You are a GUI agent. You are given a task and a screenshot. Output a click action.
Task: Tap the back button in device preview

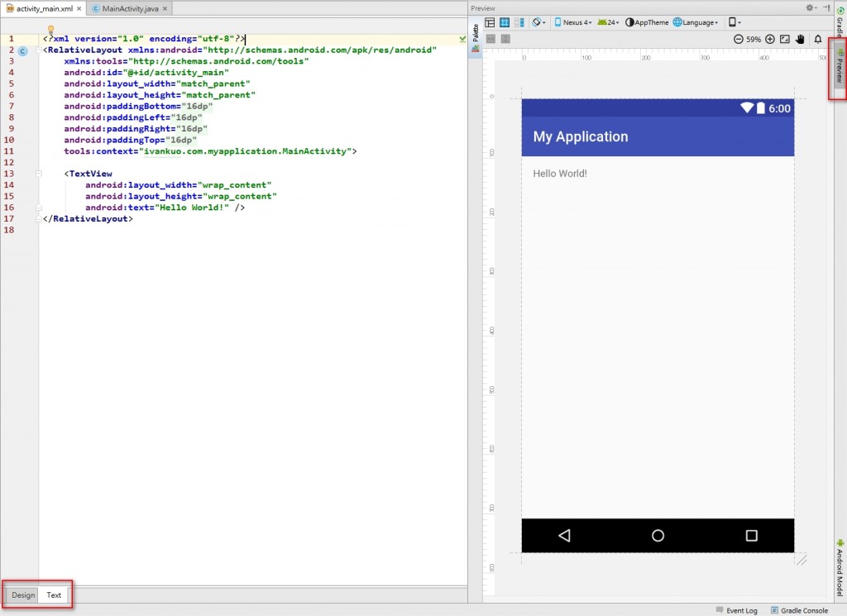click(564, 536)
